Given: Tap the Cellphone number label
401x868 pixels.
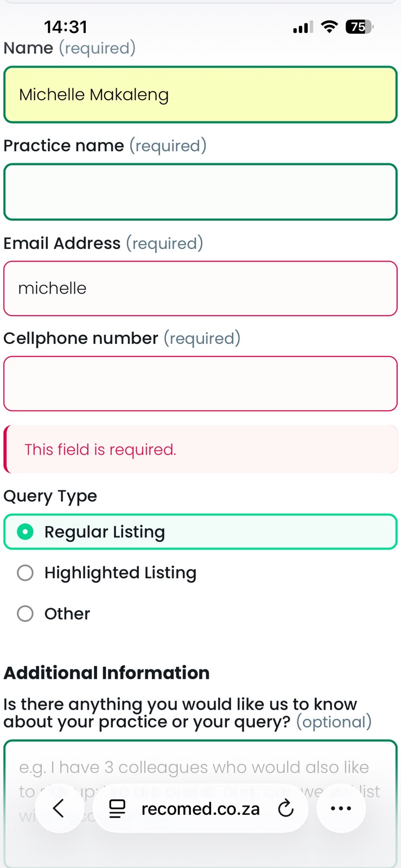Looking at the screenshot, I should [x=81, y=338].
